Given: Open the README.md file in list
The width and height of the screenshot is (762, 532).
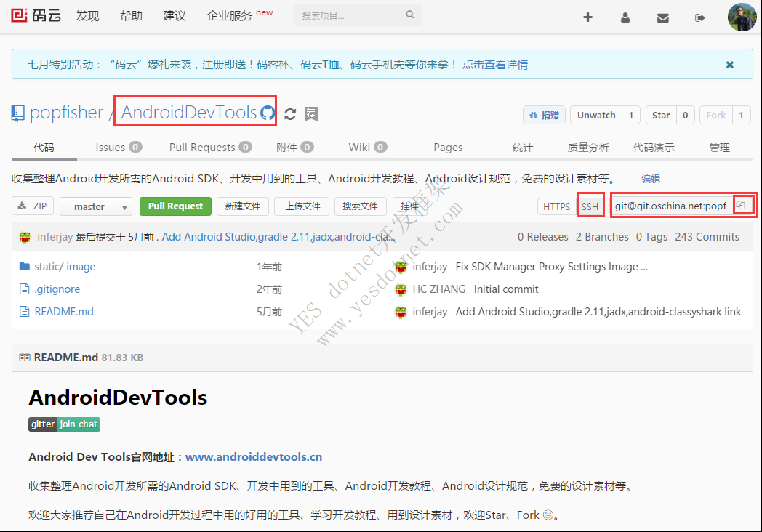Looking at the screenshot, I should click(64, 312).
